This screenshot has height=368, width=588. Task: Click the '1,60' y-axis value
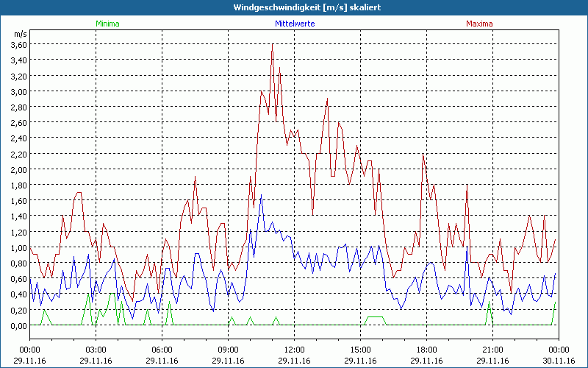pos(19,200)
